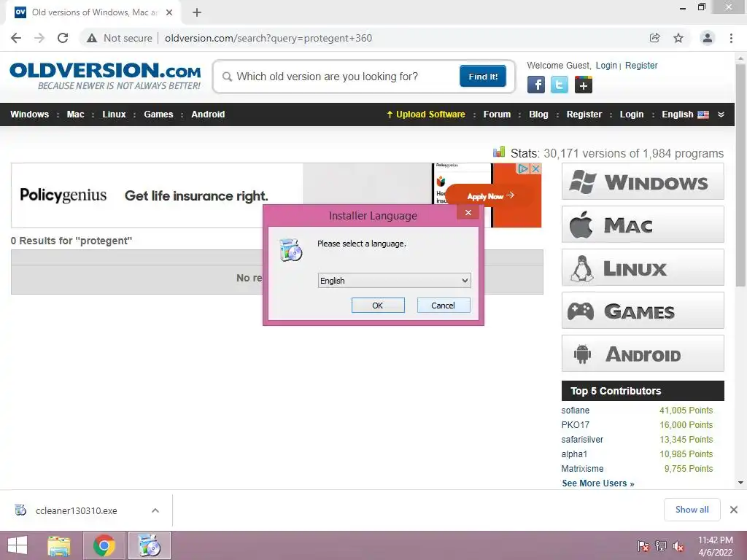Click the Find It! button
This screenshot has width=747, height=560.
tap(483, 76)
